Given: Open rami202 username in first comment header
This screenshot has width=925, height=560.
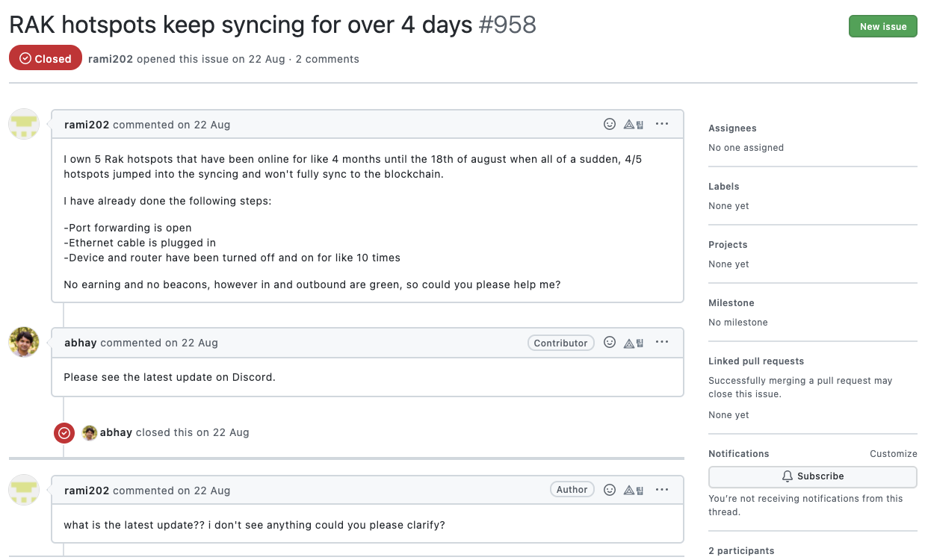Looking at the screenshot, I should (87, 125).
